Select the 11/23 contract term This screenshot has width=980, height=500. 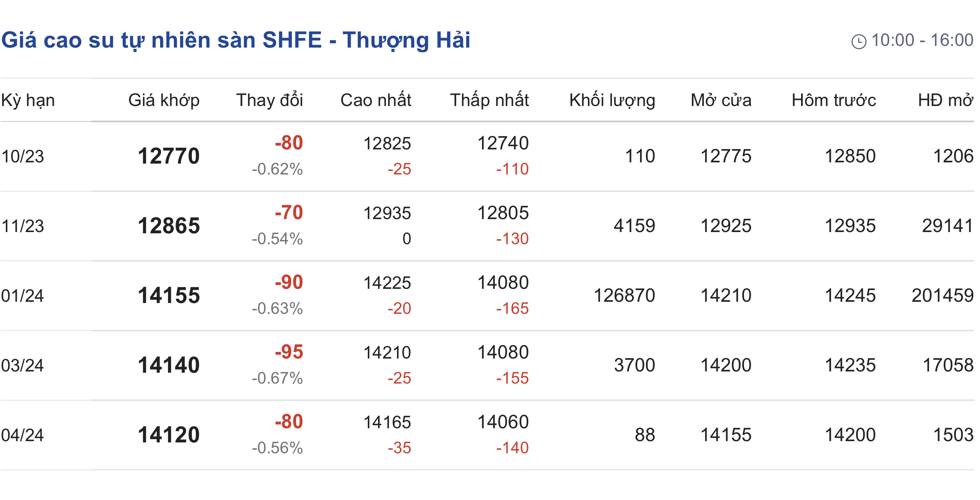(x=23, y=226)
